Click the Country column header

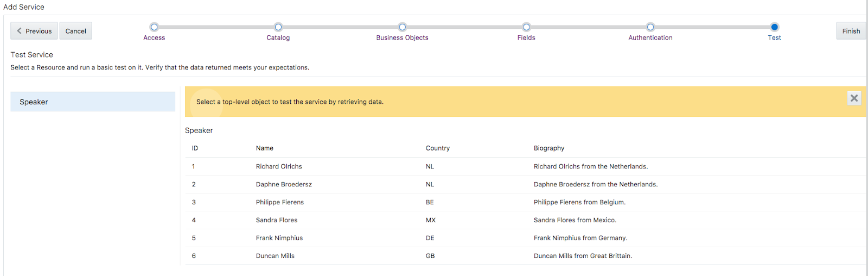pos(438,148)
